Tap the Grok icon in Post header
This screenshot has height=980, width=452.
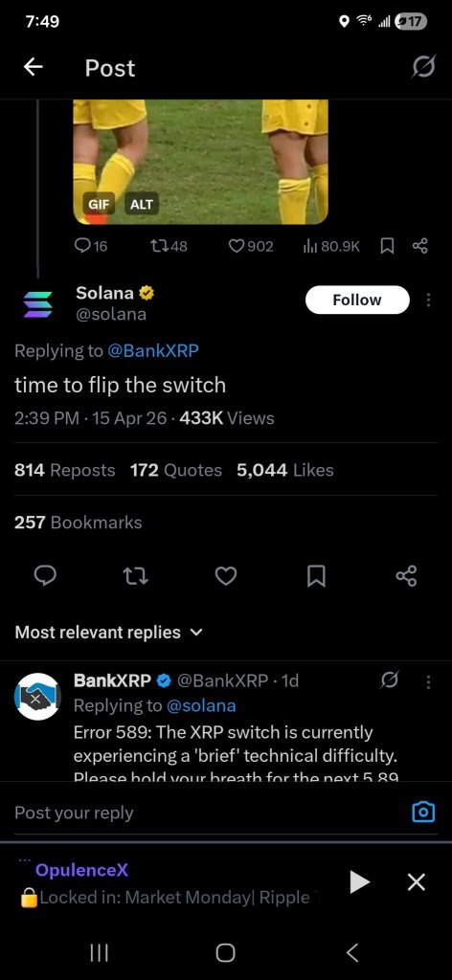pos(423,67)
